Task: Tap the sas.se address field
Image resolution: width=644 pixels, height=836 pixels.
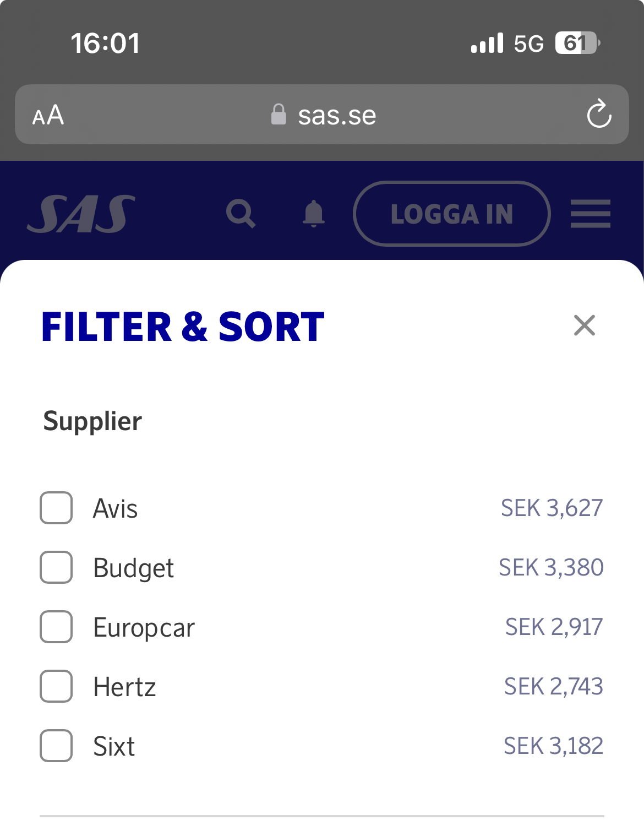Action: [x=337, y=116]
